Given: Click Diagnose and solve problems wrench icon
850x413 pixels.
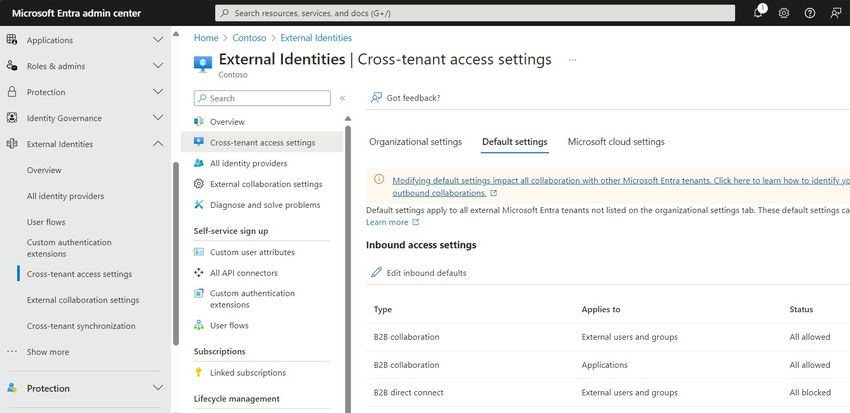Looking at the screenshot, I should click(x=199, y=205).
